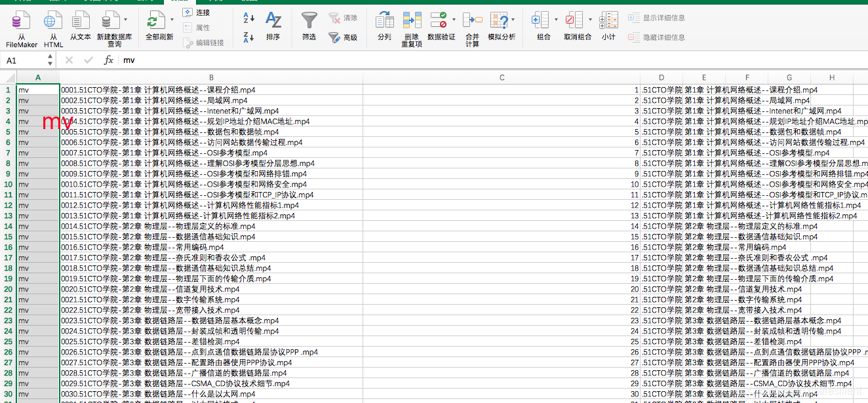Select cell '0014.51CTO学院-第2章 物理层--物理层定义的标准.mp4'
Image resolution: width=868 pixels, height=403 pixels.
point(211,226)
